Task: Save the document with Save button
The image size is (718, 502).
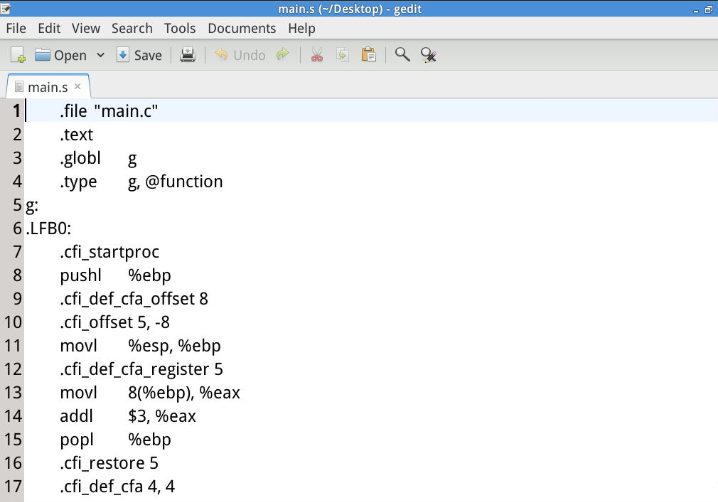Action: (139, 55)
